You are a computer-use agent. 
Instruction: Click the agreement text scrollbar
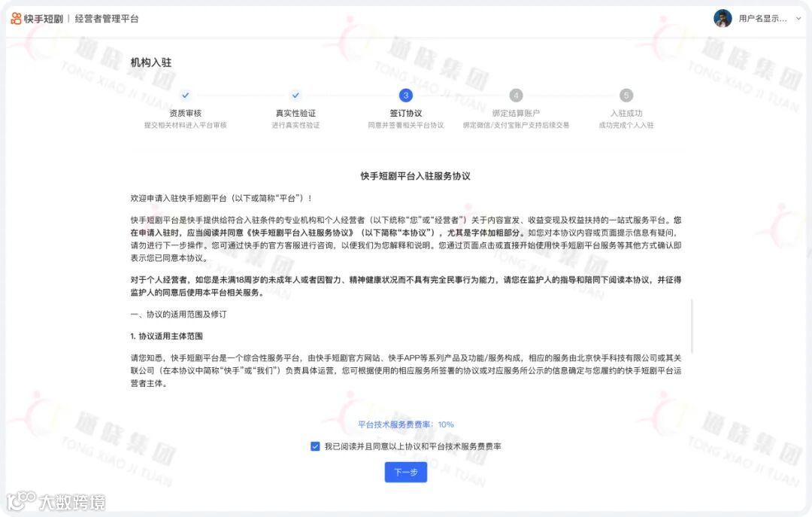coord(692,327)
